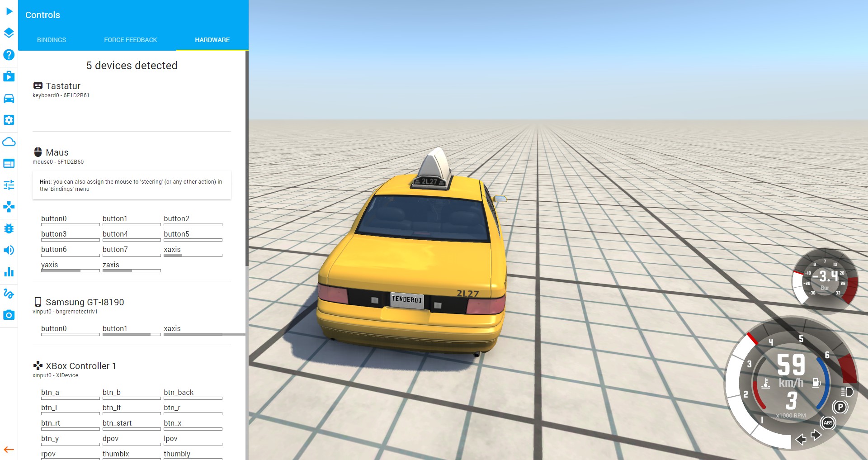Click the btn_rt label

coord(51,423)
